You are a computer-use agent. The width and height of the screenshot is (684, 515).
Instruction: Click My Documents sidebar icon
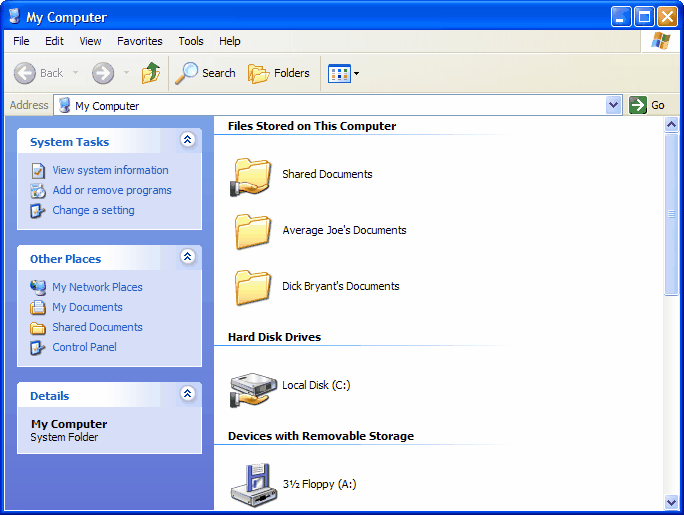tap(38, 307)
